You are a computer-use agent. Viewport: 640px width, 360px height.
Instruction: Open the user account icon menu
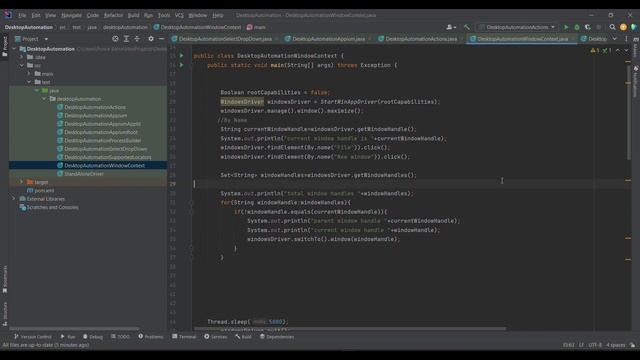(451, 27)
